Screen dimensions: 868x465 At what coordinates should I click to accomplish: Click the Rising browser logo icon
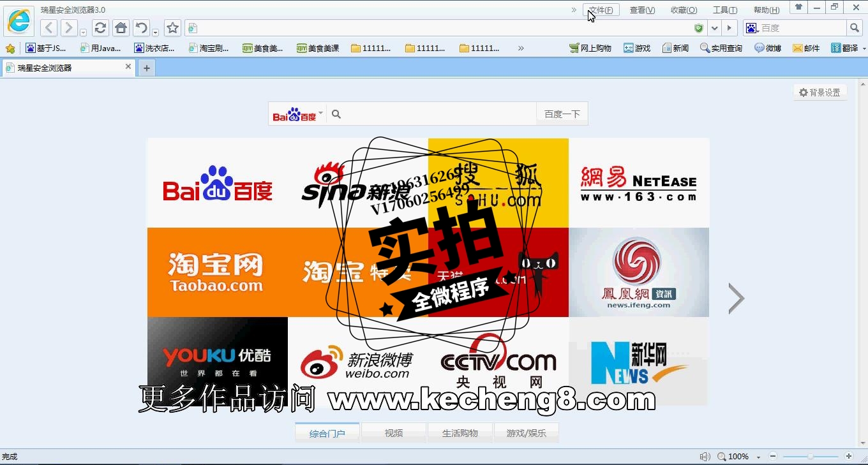19,21
